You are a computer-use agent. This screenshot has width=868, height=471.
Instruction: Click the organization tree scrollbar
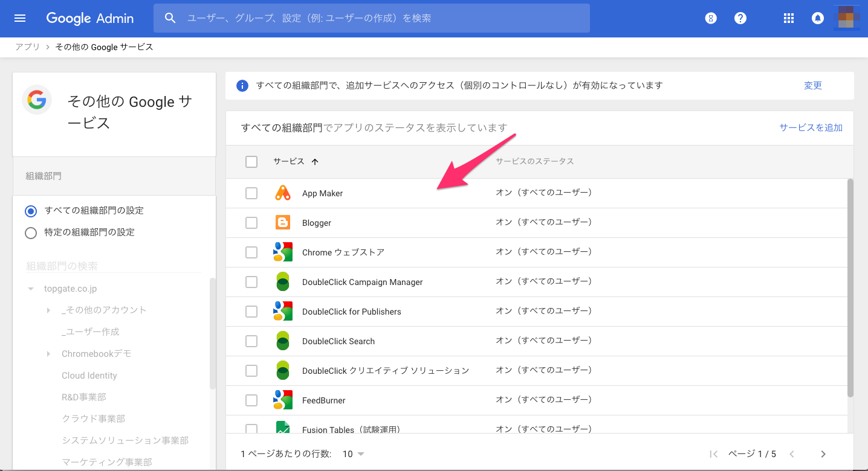(212, 333)
